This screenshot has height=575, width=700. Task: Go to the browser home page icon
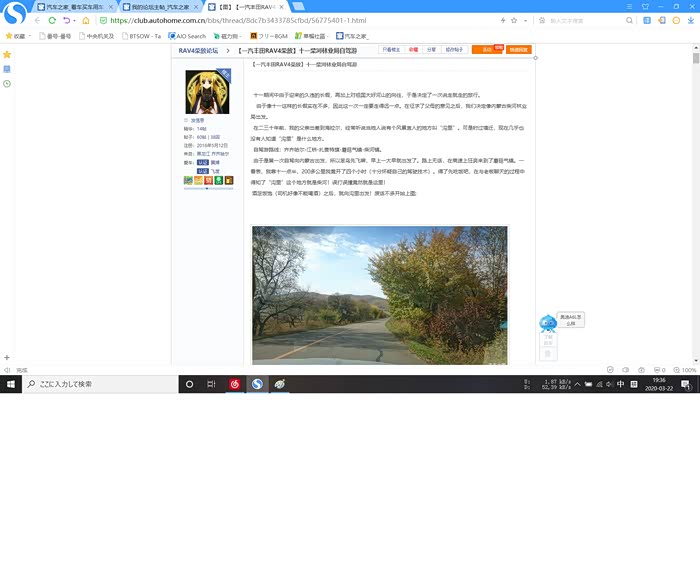[x=86, y=20]
